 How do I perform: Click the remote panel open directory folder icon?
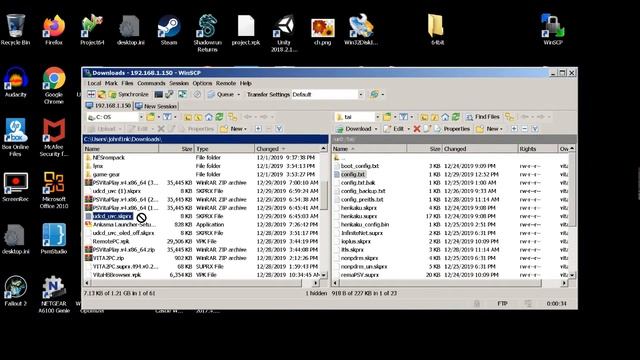point(387,117)
